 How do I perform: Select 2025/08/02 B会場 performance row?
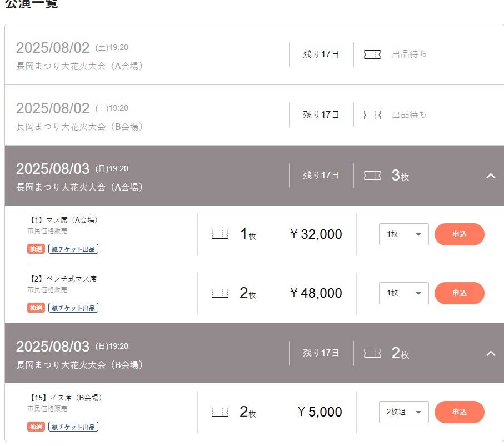point(255,115)
